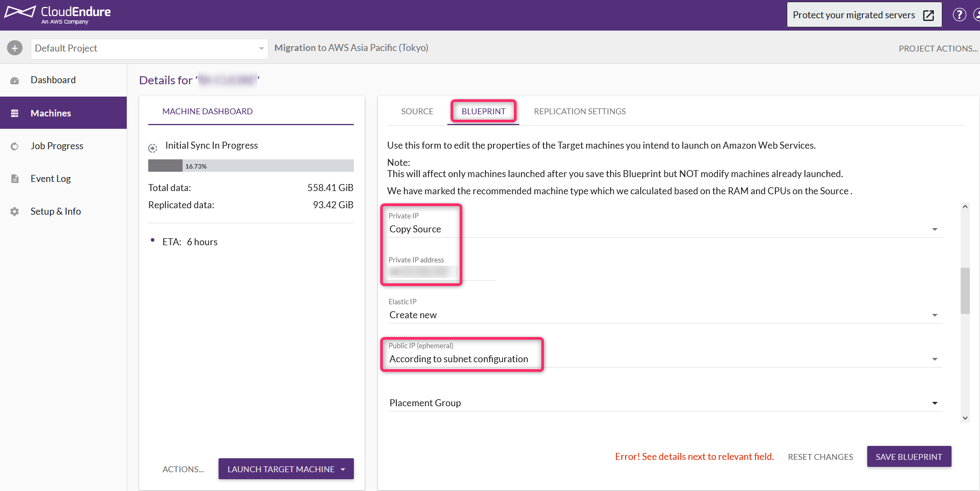This screenshot has width=980, height=491.
Task: Click the Initial Sync progress bar
Action: point(251,166)
